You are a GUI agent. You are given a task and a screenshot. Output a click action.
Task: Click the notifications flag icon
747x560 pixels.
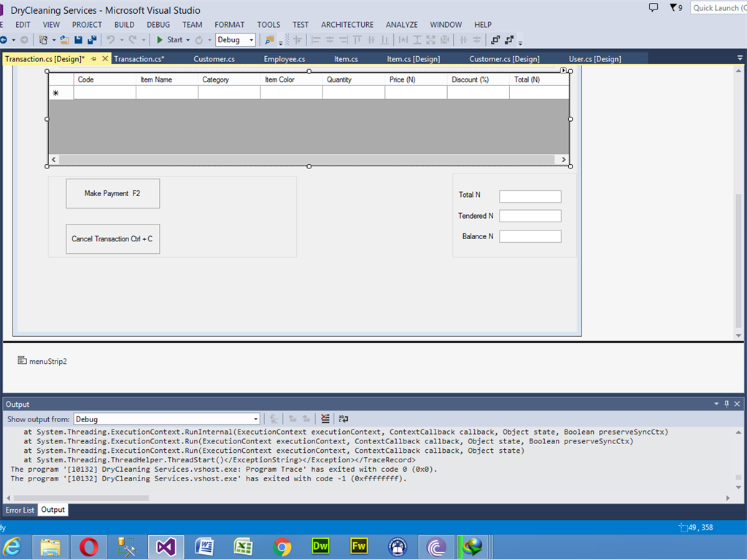click(x=676, y=7)
